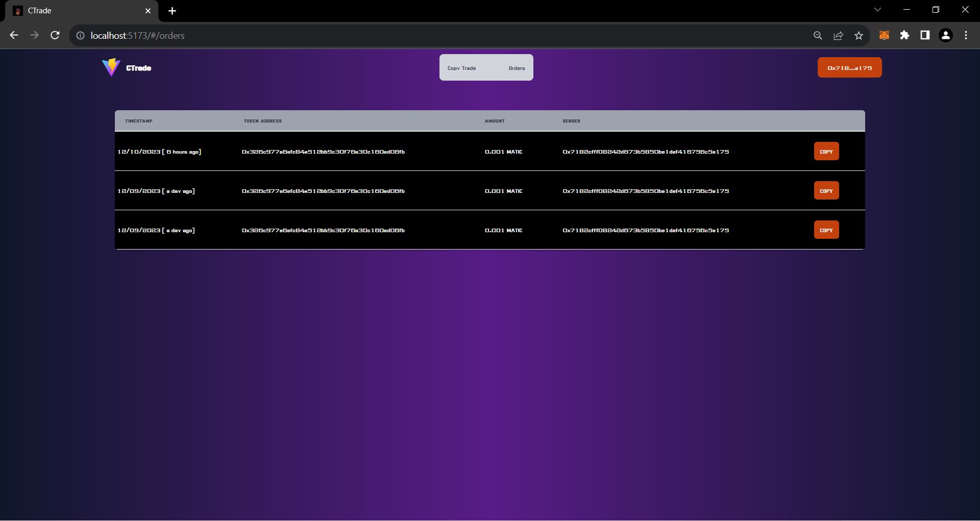Copy the first 12/09/2023 order

coord(826,190)
